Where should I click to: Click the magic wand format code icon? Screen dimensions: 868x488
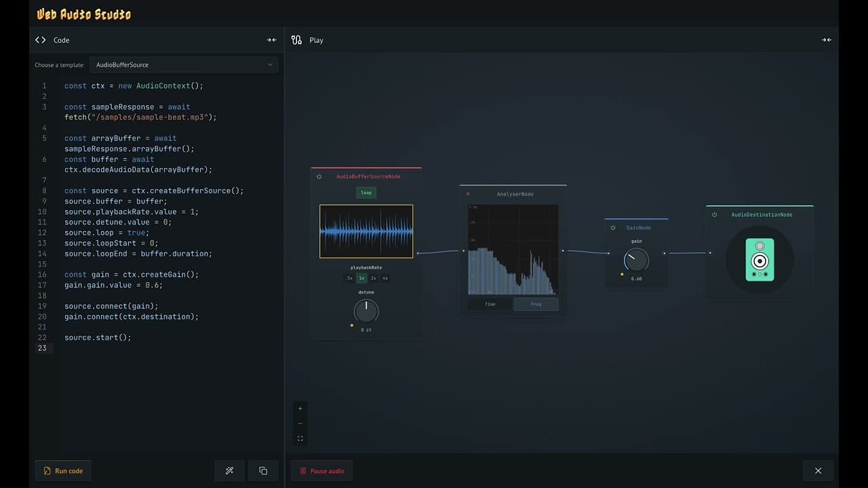[x=229, y=470]
